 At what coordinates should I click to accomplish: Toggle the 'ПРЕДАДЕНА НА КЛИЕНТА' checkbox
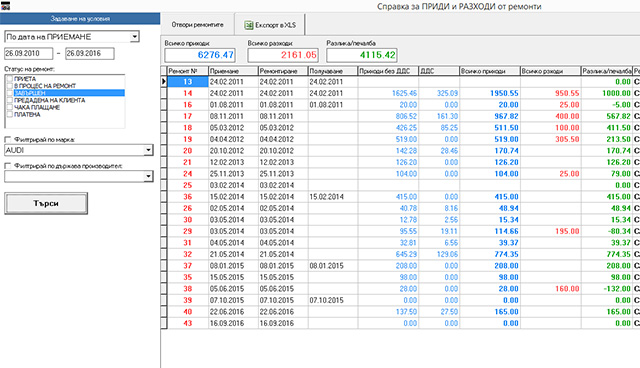pos(9,100)
